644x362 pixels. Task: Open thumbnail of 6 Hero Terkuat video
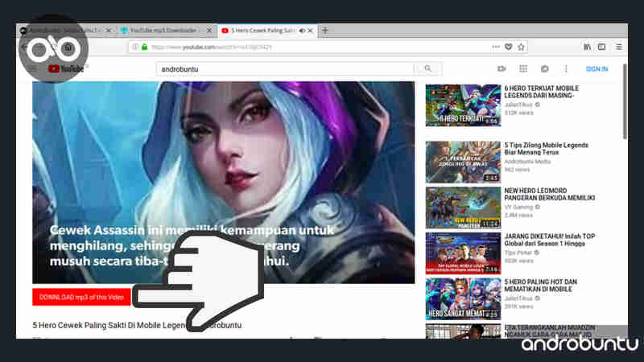tap(463, 105)
